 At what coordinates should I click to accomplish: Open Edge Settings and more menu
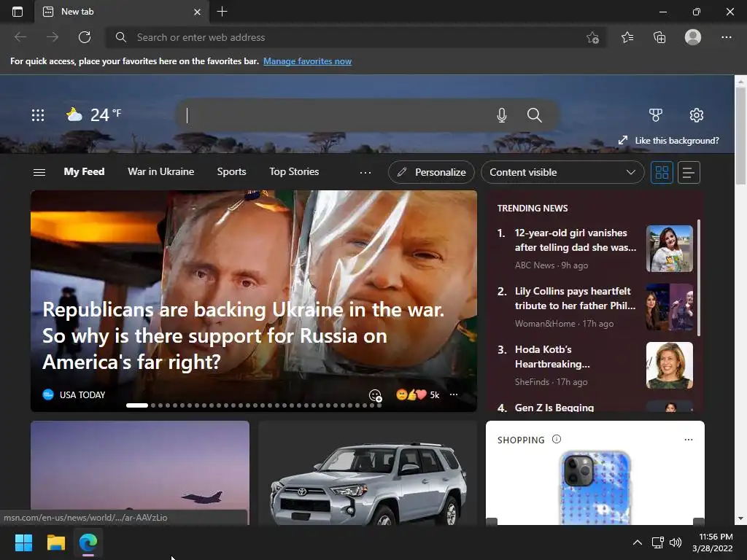(726, 37)
